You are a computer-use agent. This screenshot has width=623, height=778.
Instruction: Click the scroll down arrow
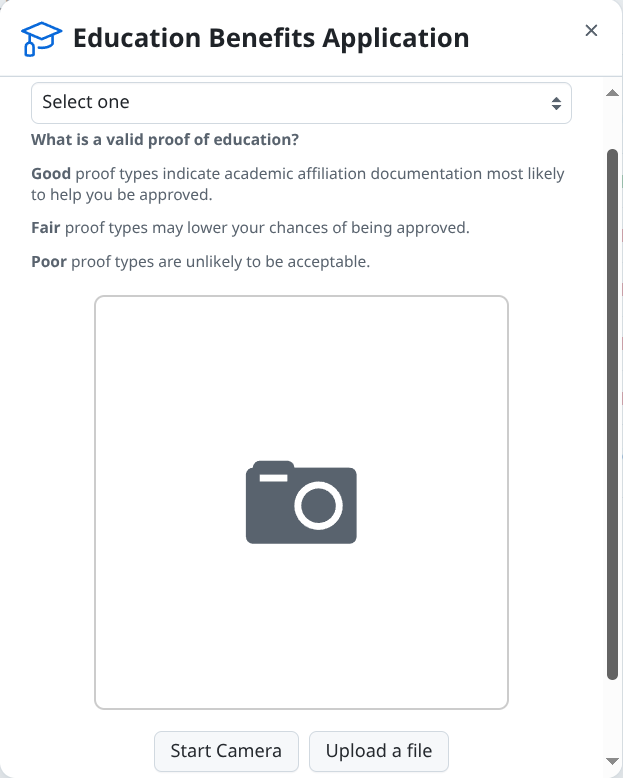613,763
